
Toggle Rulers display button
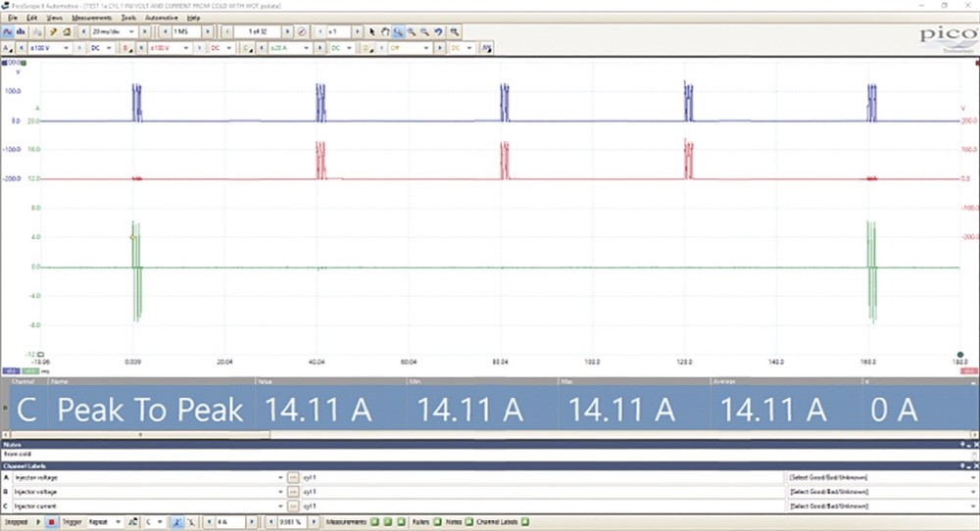pyautogui.click(x=437, y=521)
